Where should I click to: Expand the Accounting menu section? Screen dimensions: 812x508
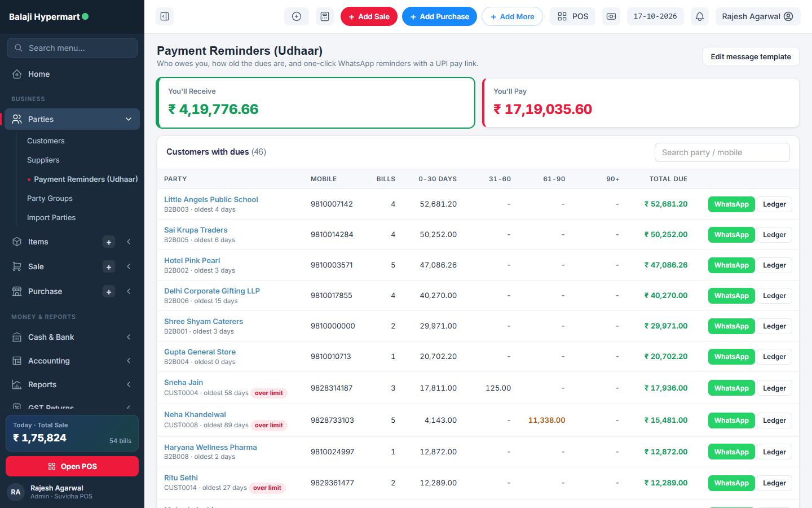129,361
